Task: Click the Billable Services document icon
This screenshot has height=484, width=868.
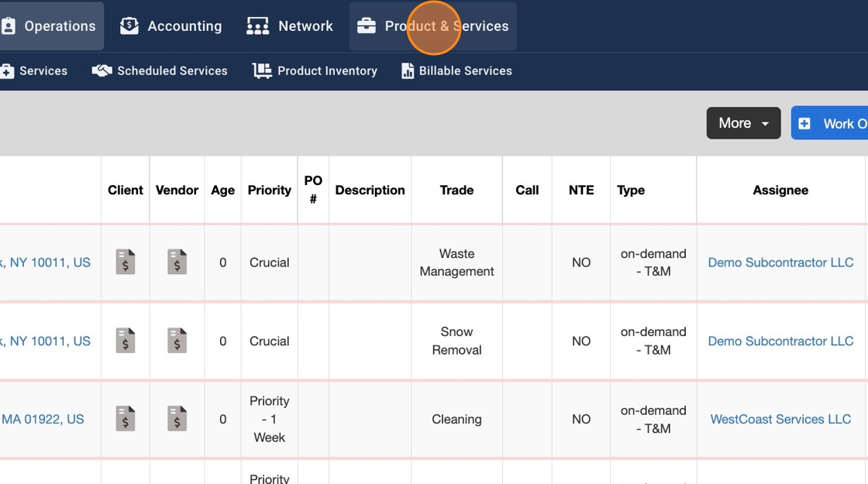Action: 408,70
